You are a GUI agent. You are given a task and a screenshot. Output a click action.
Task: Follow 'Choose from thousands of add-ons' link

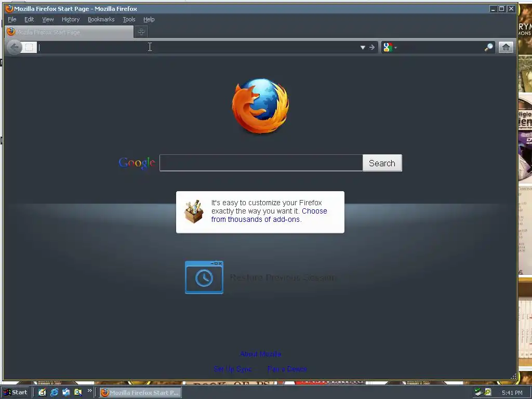(269, 215)
